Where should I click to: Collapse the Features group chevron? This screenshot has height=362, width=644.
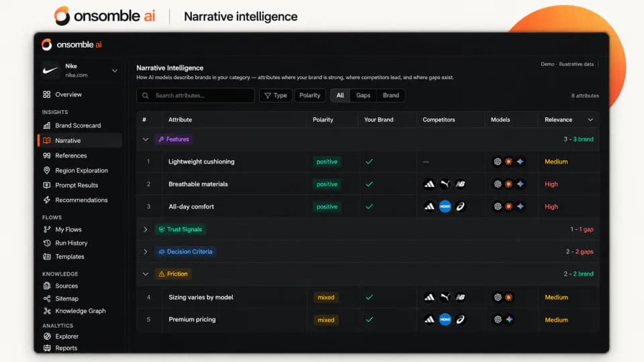coord(146,139)
